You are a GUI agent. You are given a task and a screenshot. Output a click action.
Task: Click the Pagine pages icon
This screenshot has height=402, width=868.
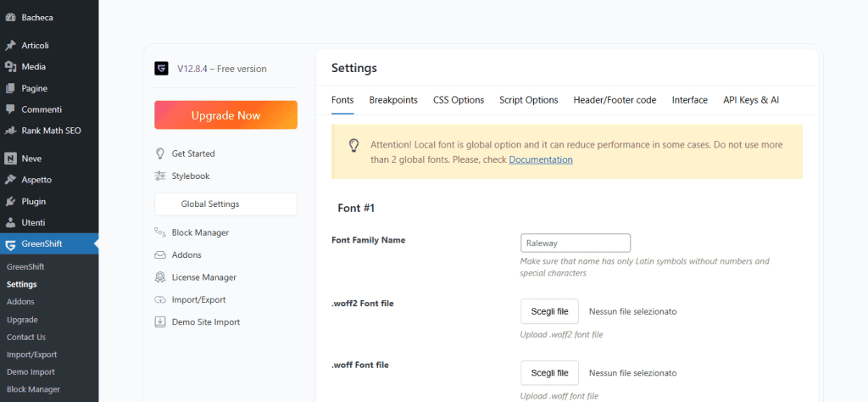point(10,88)
